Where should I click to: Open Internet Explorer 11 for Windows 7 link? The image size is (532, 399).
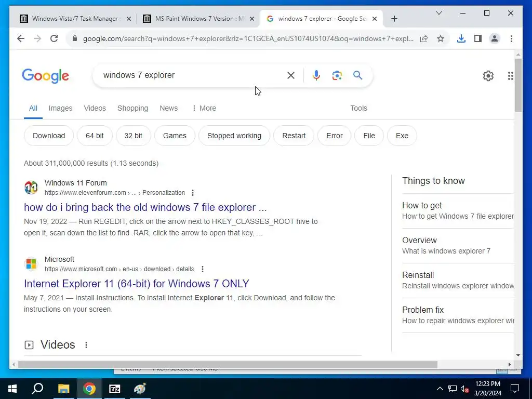[137, 284]
